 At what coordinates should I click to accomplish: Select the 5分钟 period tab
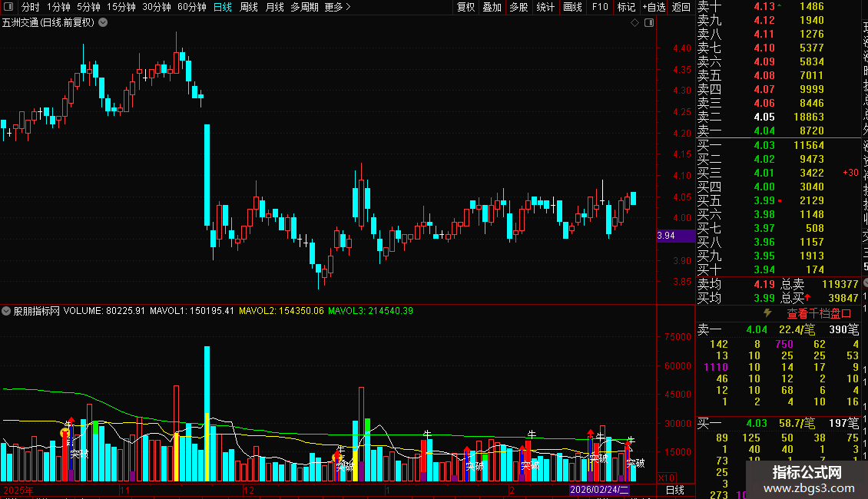(x=88, y=7)
